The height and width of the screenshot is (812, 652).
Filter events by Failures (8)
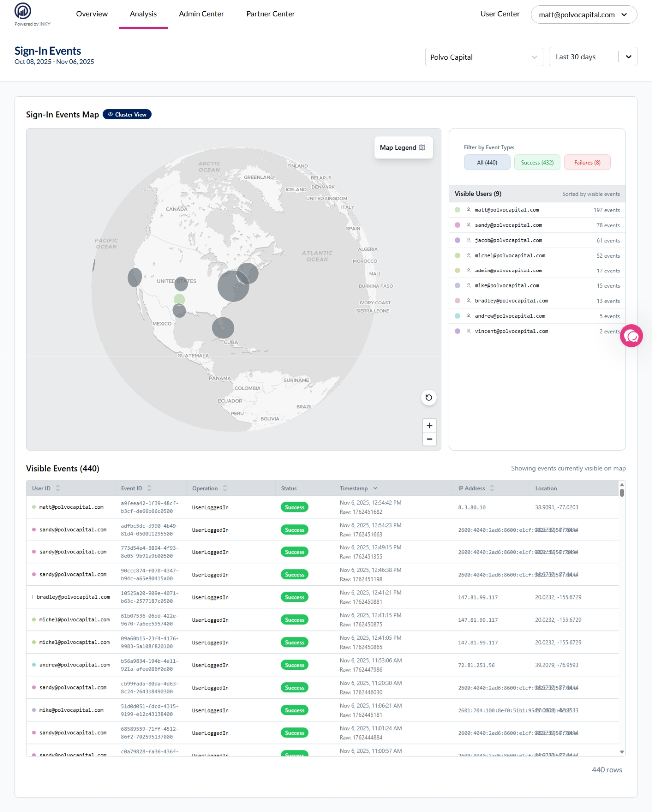coord(587,163)
